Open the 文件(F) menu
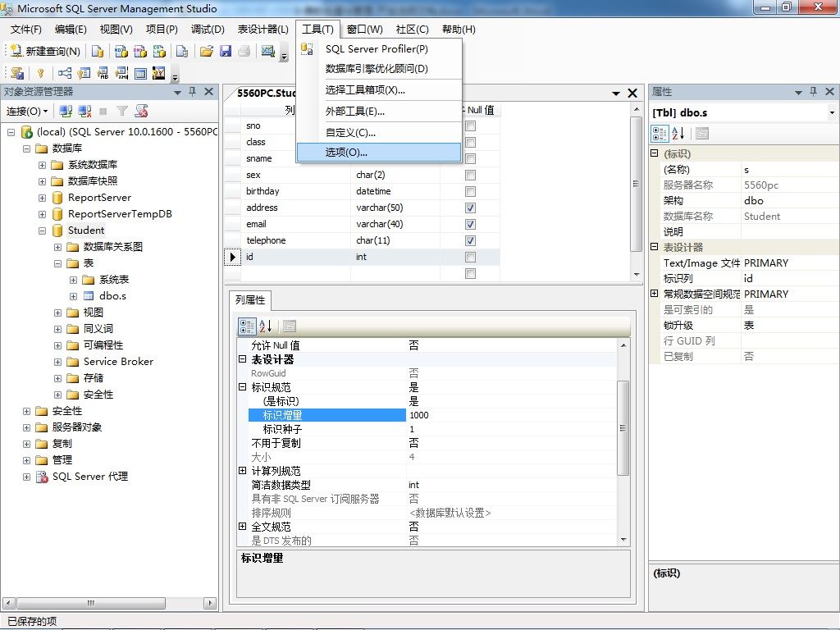840x630 pixels. (x=25, y=30)
